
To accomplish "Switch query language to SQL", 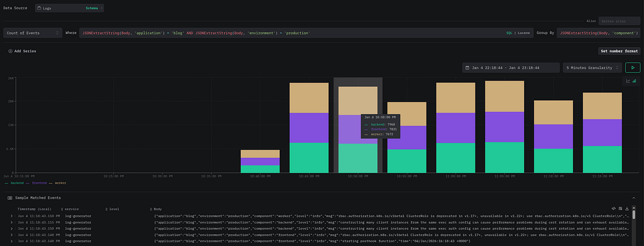I will (509, 33).
